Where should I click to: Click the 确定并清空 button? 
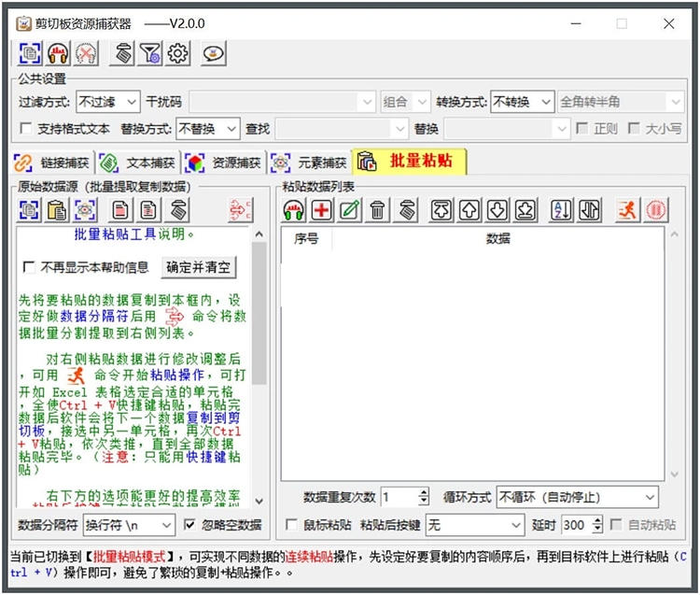point(199,267)
